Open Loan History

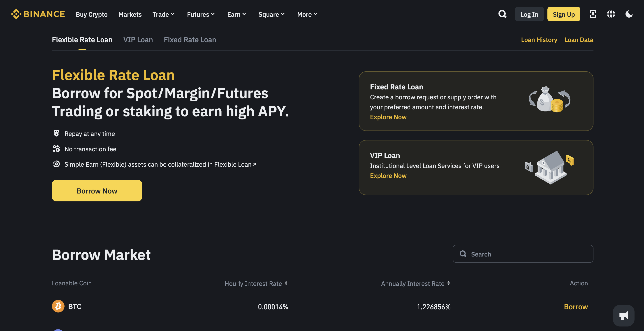(539, 40)
